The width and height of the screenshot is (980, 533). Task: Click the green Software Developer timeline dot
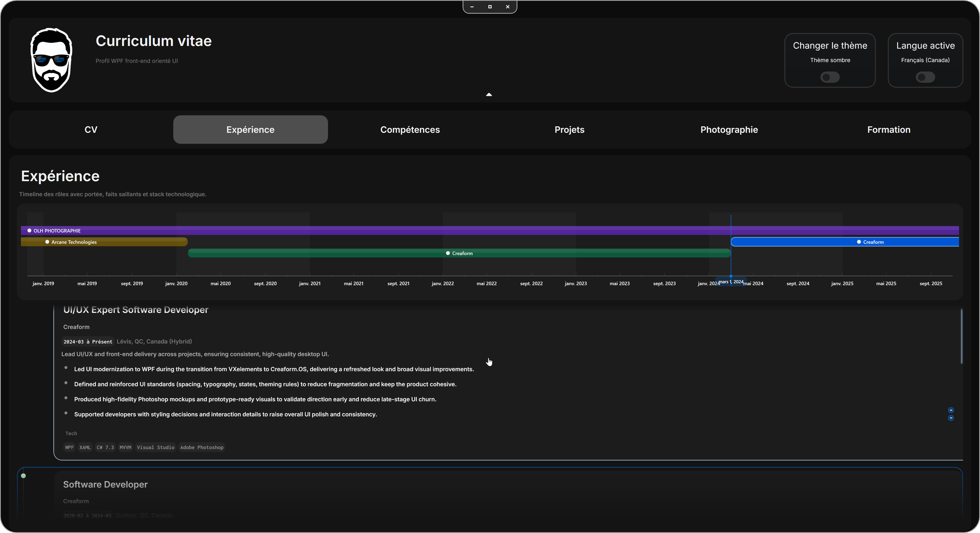click(x=24, y=476)
